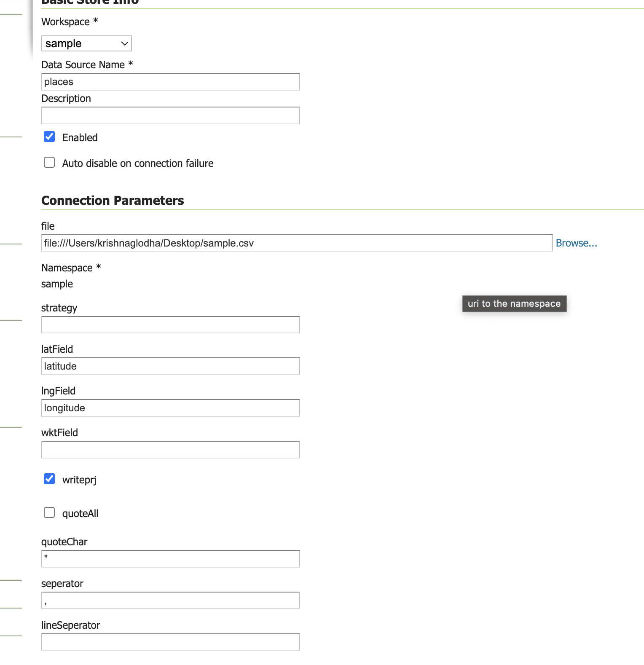This screenshot has width=644, height=665.
Task: Click the lineSeperator input field
Action: 171,642
